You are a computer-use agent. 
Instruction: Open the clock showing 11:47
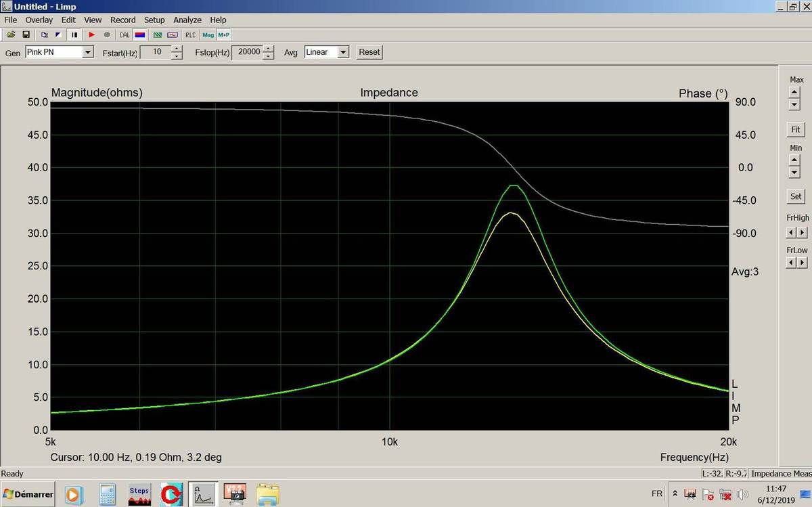click(x=777, y=494)
